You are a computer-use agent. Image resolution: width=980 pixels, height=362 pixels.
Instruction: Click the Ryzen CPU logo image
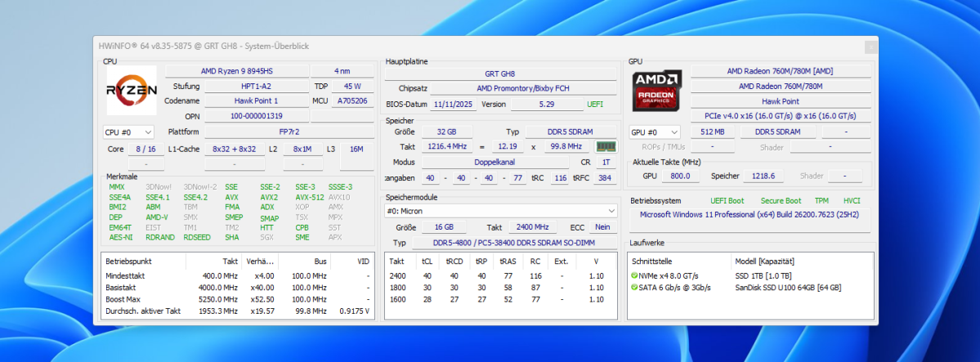coord(132,91)
